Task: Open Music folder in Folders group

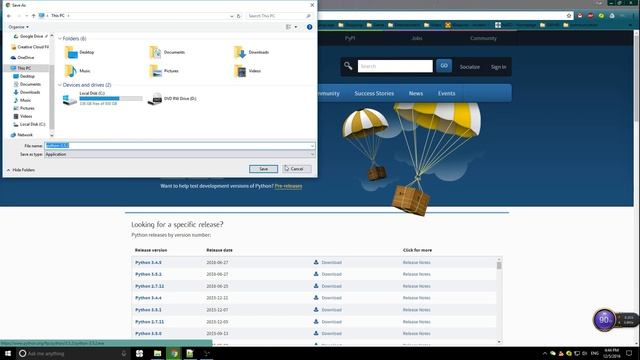Action: pos(78,71)
